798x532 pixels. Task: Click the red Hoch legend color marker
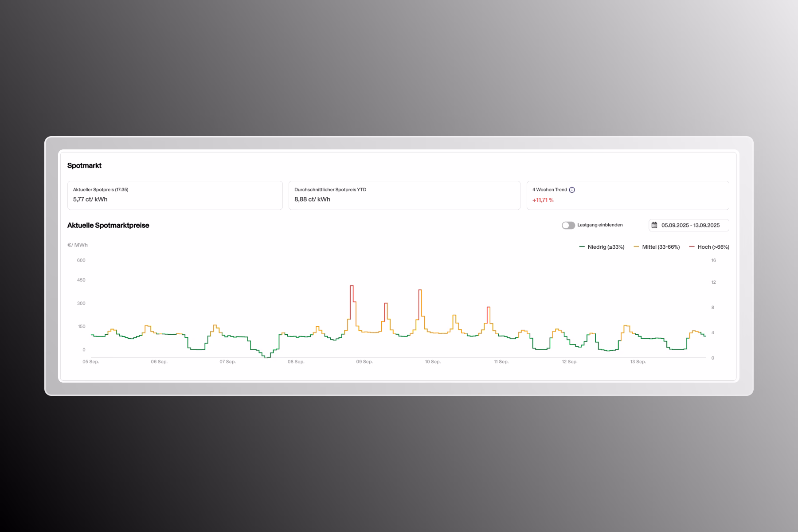click(692, 246)
